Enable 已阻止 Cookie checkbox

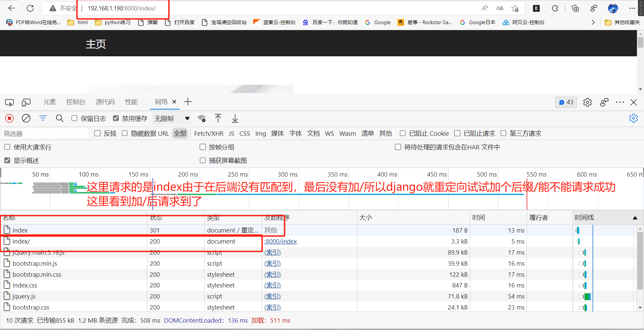click(403, 133)
